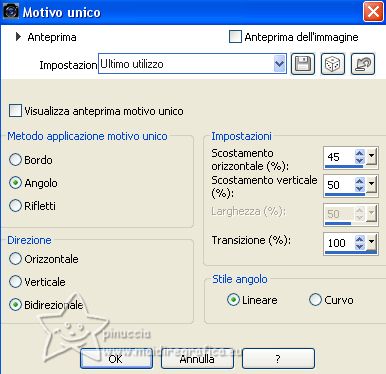Click the randomize parameters dice icon
Viewport: 386px width, 374px height.
(333, 64)
